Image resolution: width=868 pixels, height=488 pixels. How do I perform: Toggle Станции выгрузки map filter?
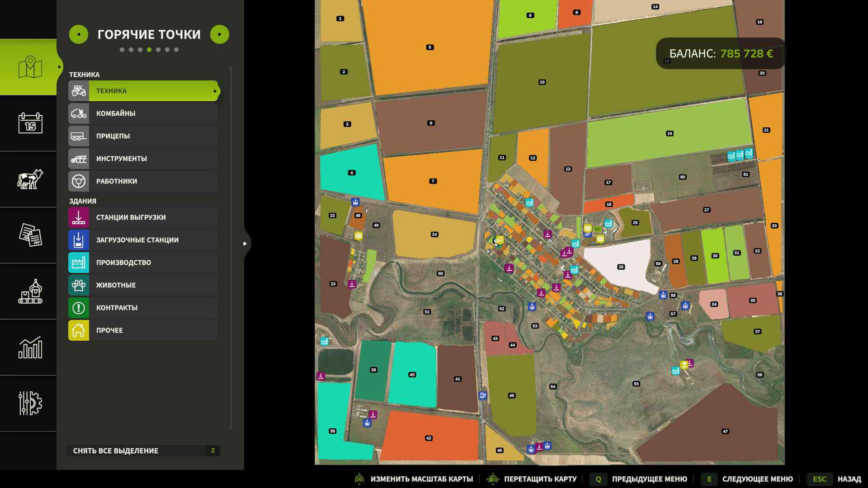point(143,217)
